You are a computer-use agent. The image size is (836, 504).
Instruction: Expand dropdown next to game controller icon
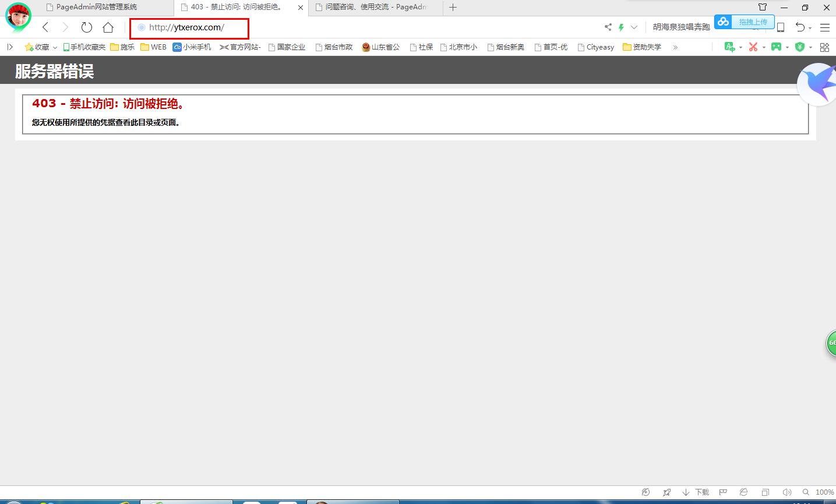(x=787, y=48)
